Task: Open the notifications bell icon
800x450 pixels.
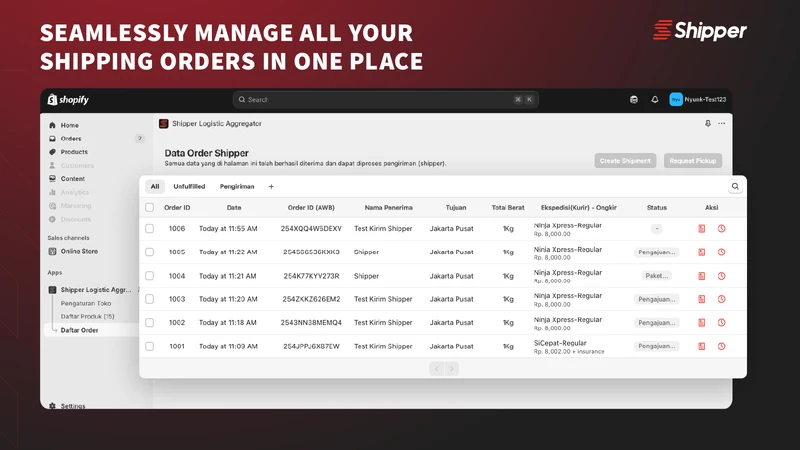Action: (655, 99)
